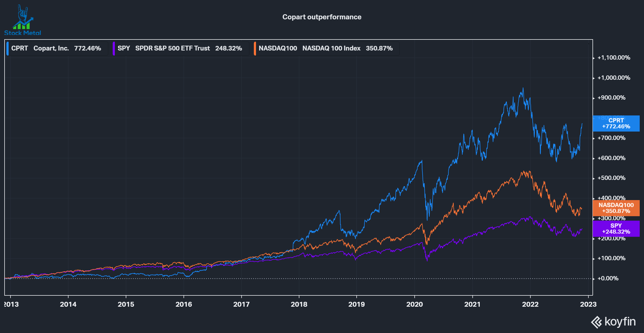Click the 2021 x-axis label
The height and width of the screenshot is (333, 644).
pos(473,304)
